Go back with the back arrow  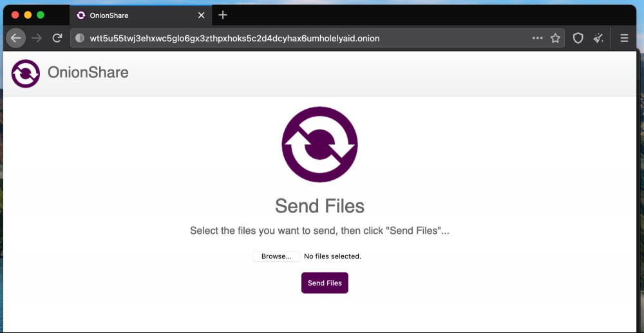click(15, 38)
